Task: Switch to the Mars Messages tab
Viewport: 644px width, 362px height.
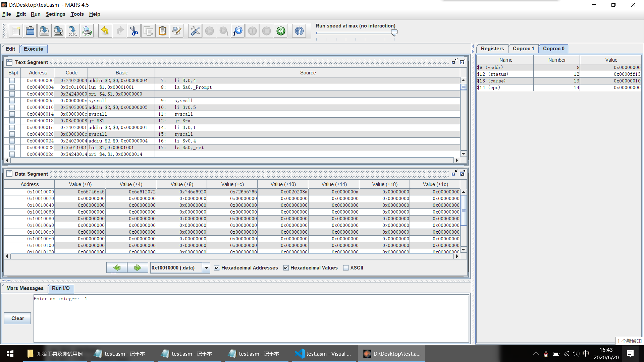Action: [x=25, y=288]
